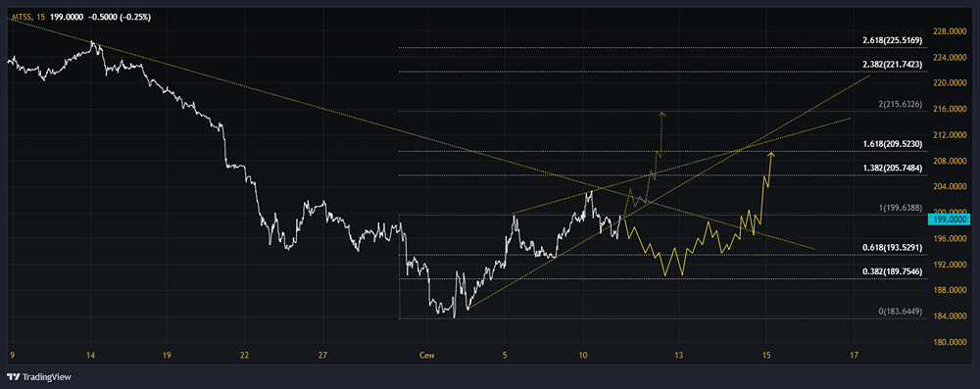Click the date 13 on time axis
This screenshot has width=980, height=389.
point(678,356)
